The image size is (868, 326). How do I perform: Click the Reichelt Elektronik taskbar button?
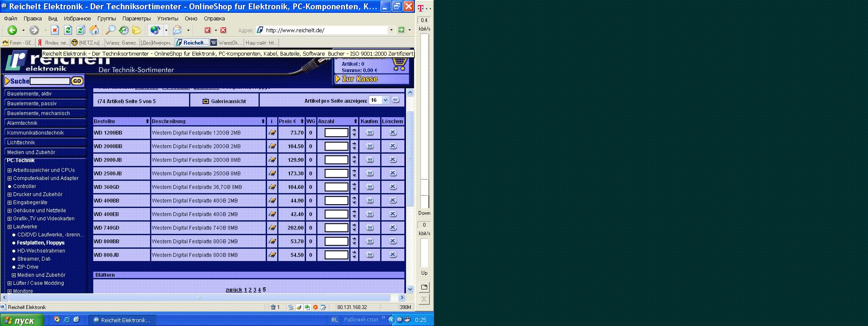tap(122, 320)
